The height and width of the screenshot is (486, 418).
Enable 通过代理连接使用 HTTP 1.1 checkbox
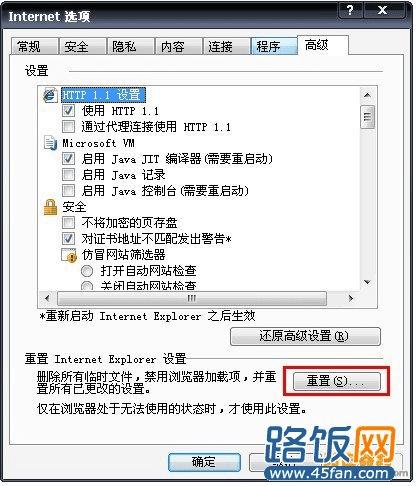[x=68, y=127]
